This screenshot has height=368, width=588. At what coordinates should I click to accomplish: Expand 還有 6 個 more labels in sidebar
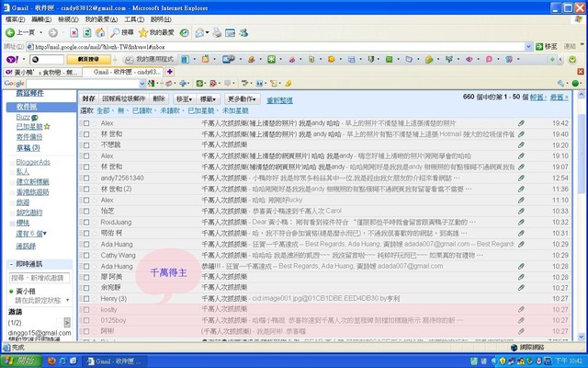[x=31, y=234]
